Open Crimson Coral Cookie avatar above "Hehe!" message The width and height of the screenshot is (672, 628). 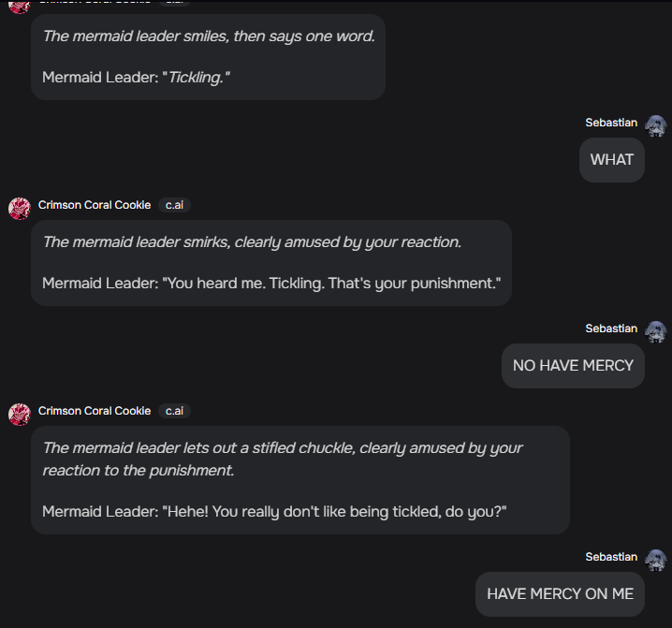[x=20, y=414]
